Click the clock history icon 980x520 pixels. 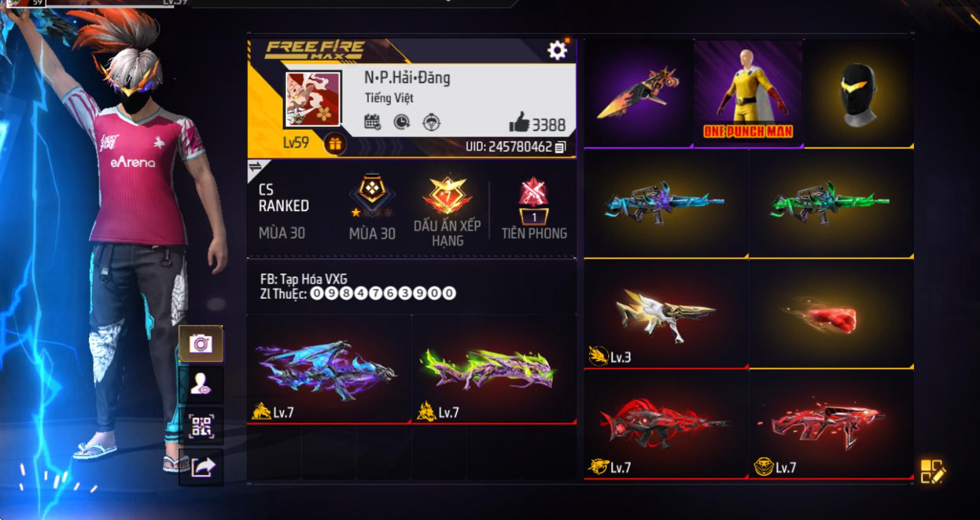coord(401,122)
